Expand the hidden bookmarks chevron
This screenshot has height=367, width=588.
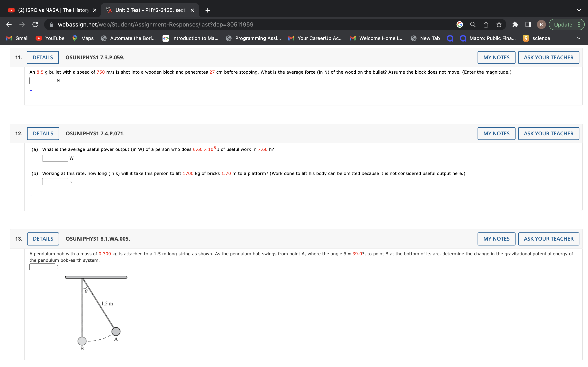point(579,38)
